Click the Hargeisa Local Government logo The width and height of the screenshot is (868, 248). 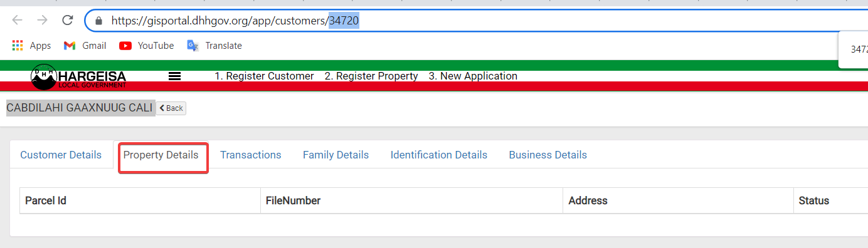click(x=78, y=76)
